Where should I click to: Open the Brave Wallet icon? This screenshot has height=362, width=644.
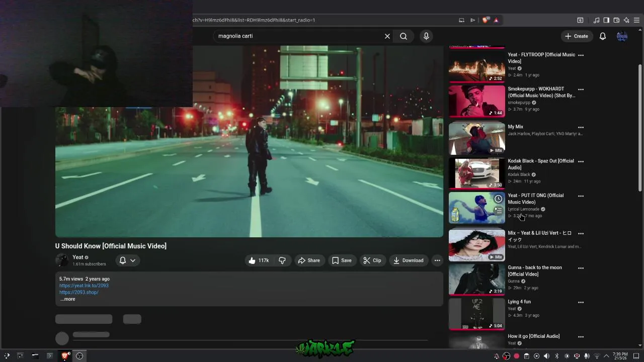pyautogui.click(x=616, y=20)
